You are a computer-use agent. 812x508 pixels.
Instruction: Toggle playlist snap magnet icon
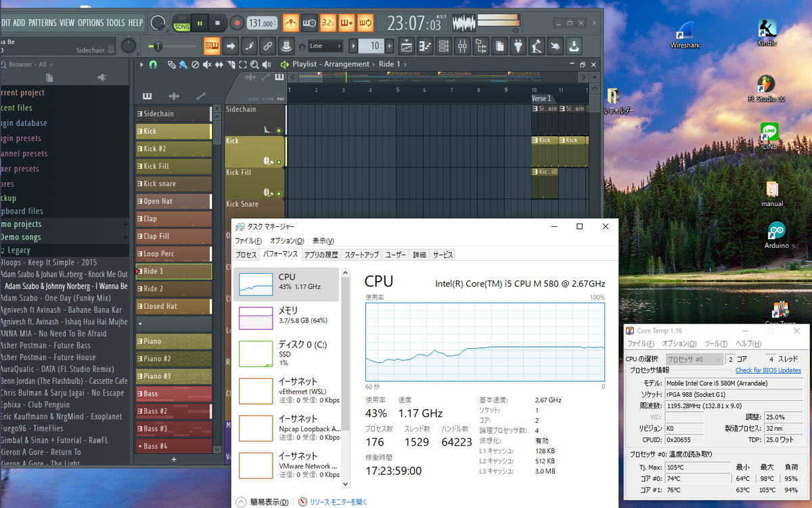pos(153,64)
